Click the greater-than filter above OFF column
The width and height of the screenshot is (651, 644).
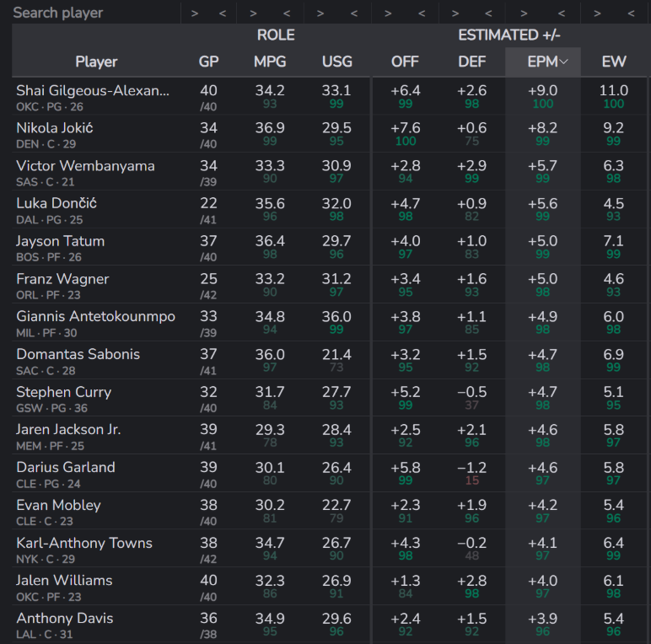387,13
